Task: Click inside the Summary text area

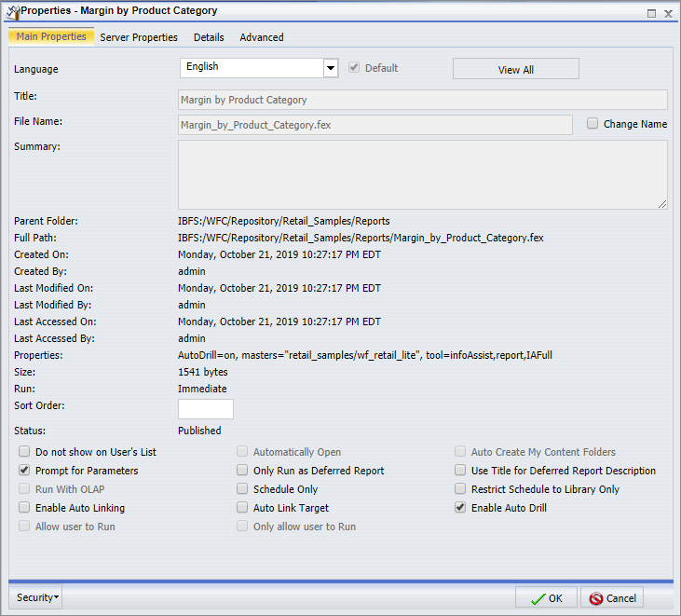Action: coord(423,174)
